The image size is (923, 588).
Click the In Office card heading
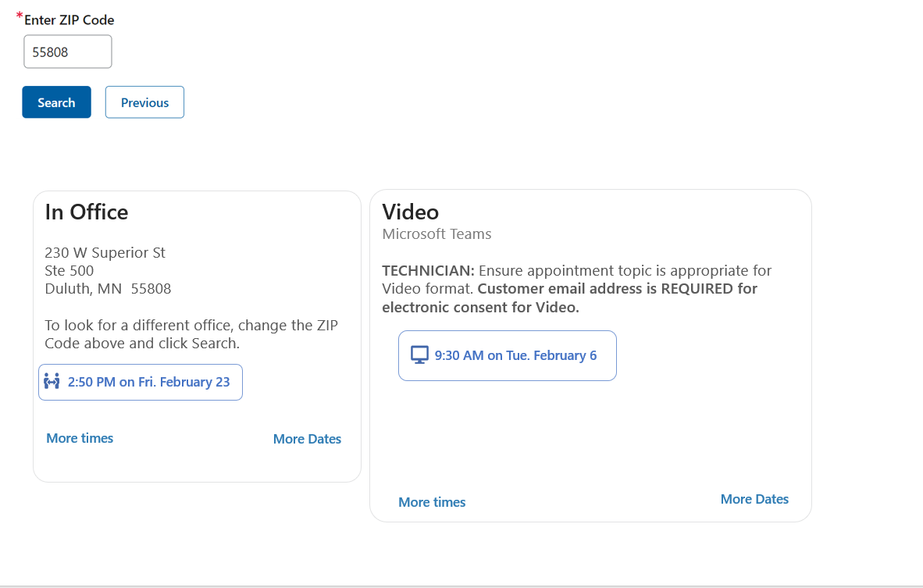point(87,212)
